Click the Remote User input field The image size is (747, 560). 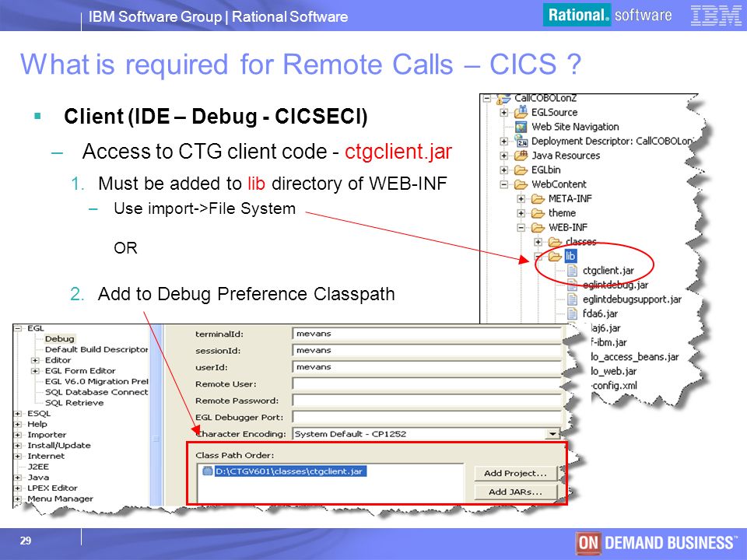pos(427,383)
